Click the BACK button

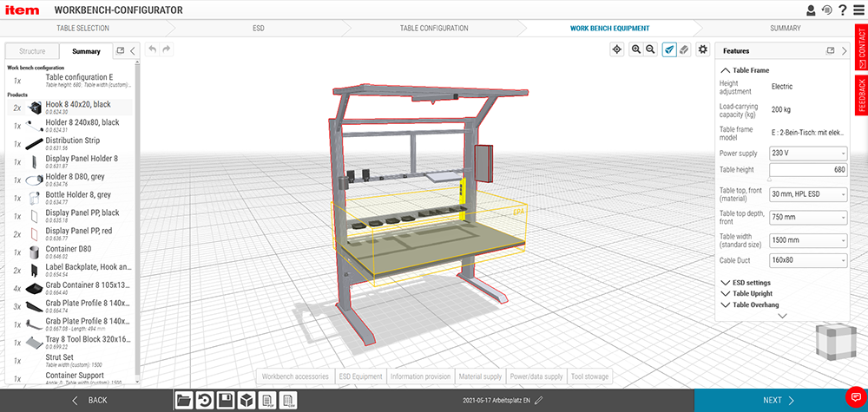coord(89,400)
